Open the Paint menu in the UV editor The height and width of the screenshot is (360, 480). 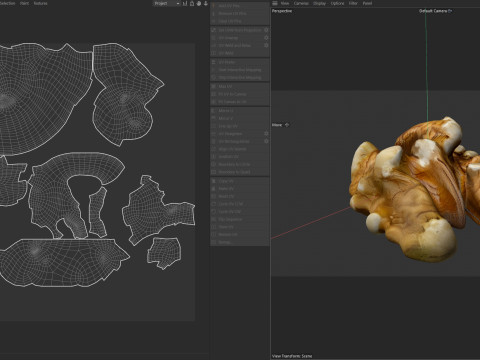point(24,3)
